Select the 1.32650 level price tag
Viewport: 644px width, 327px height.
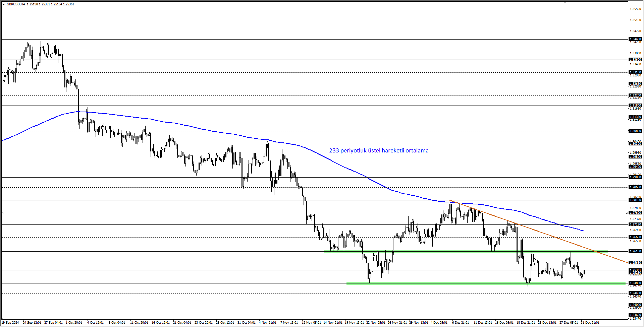click(x=635, y=84)
